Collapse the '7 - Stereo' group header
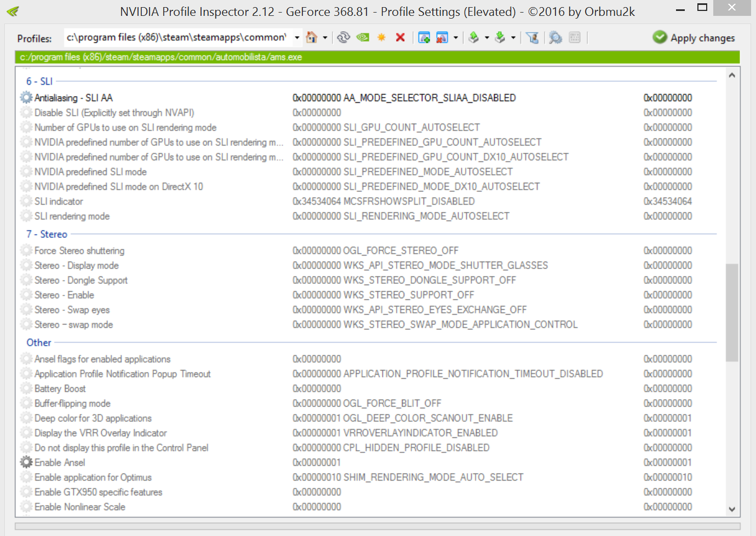This screenshot has height=536, width=756. [47, 234]
